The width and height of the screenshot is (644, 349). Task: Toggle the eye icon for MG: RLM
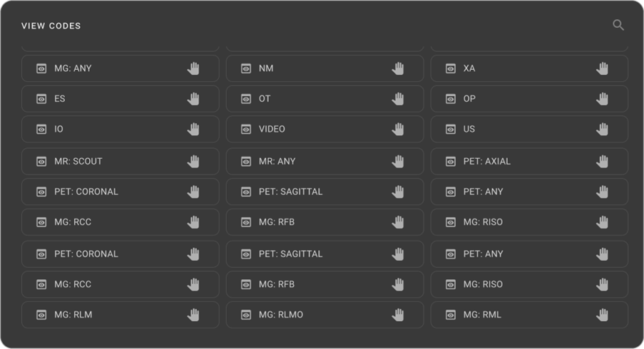click(x=41, y=314)
